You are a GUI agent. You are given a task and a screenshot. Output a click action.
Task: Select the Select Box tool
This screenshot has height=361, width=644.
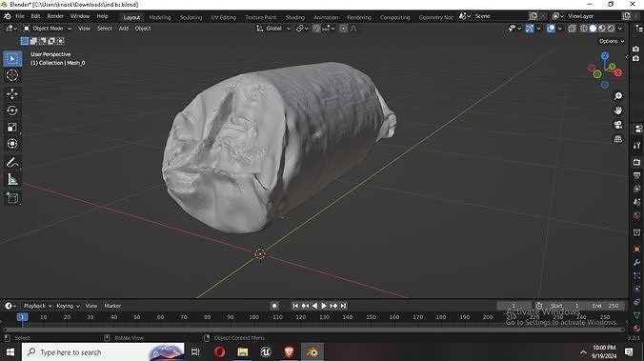(x=12, y=59)
